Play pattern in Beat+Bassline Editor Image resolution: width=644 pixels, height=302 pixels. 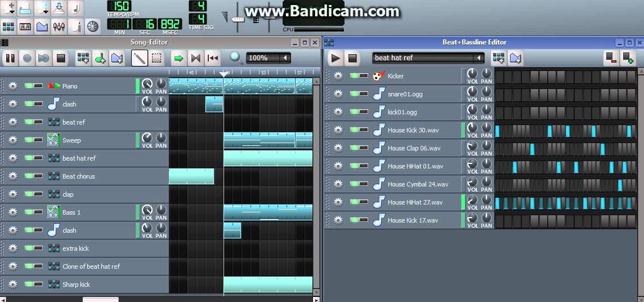336,58
